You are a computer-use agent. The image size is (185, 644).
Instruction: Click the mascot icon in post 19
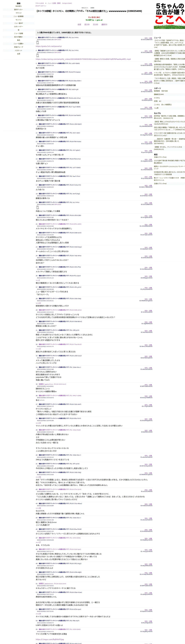[x=38, y=207]
